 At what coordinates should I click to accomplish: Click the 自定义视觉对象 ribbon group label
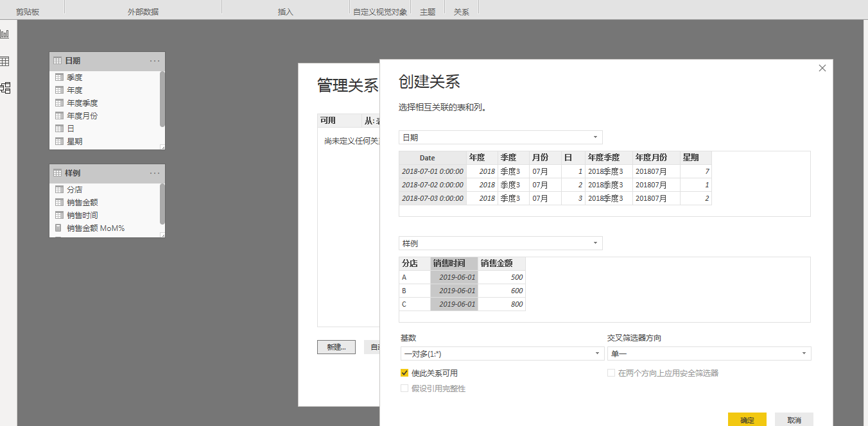(x=380, y=12)
